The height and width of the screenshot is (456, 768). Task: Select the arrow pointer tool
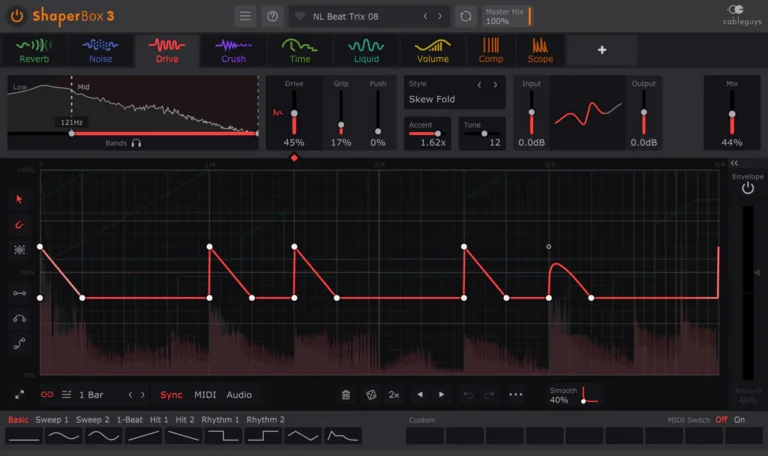point(19,199)
